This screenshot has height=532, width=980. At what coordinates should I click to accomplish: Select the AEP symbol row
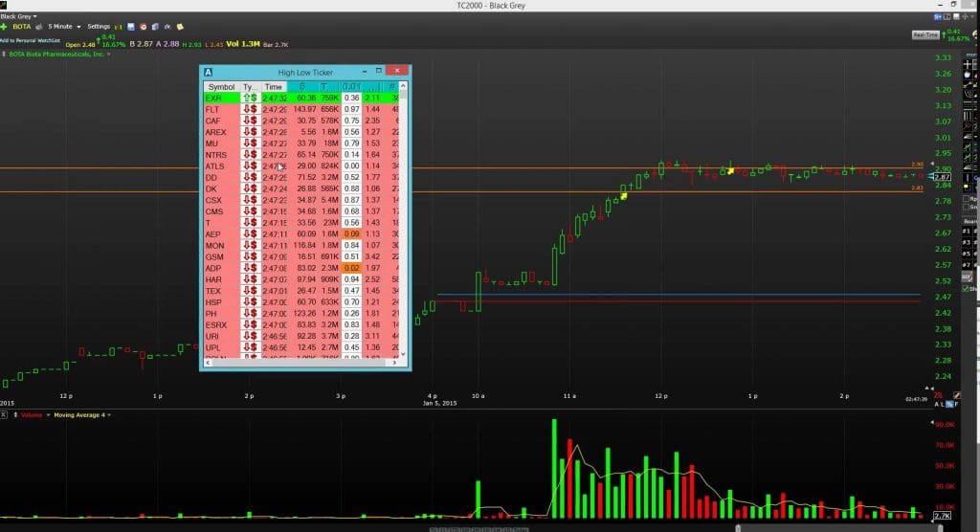tap(301, 233)
